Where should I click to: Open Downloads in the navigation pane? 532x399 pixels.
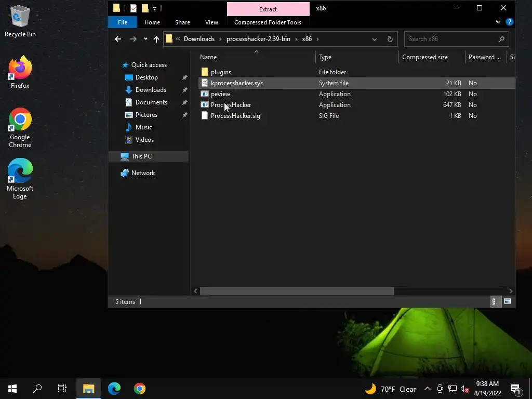point(151,90)
